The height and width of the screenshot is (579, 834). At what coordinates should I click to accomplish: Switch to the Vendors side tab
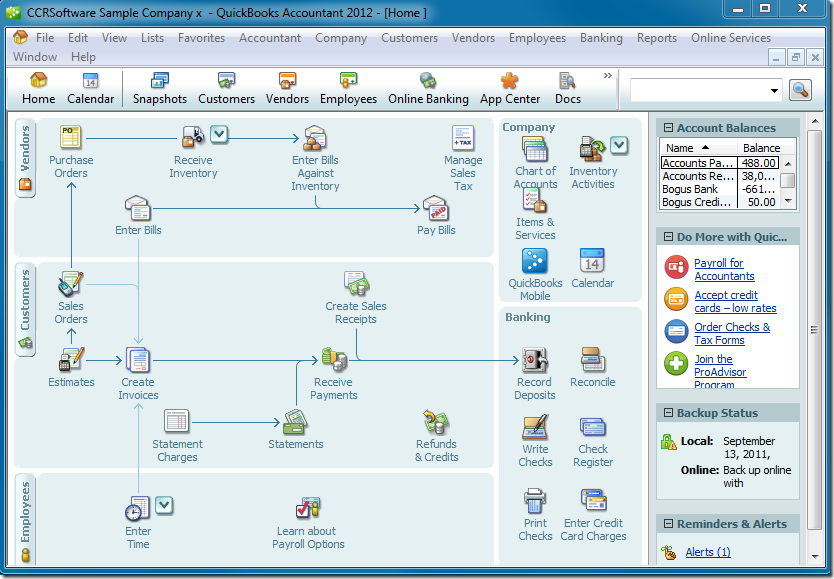25,158
